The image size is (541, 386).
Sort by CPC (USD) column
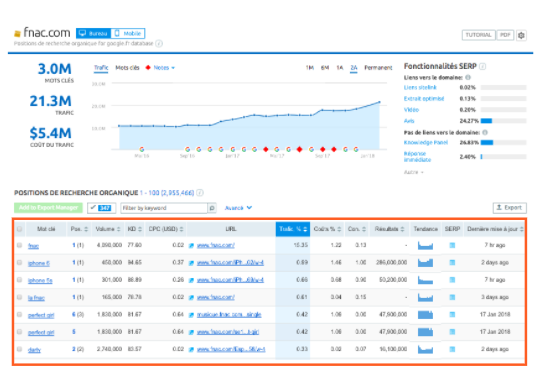tap(166, 229)
